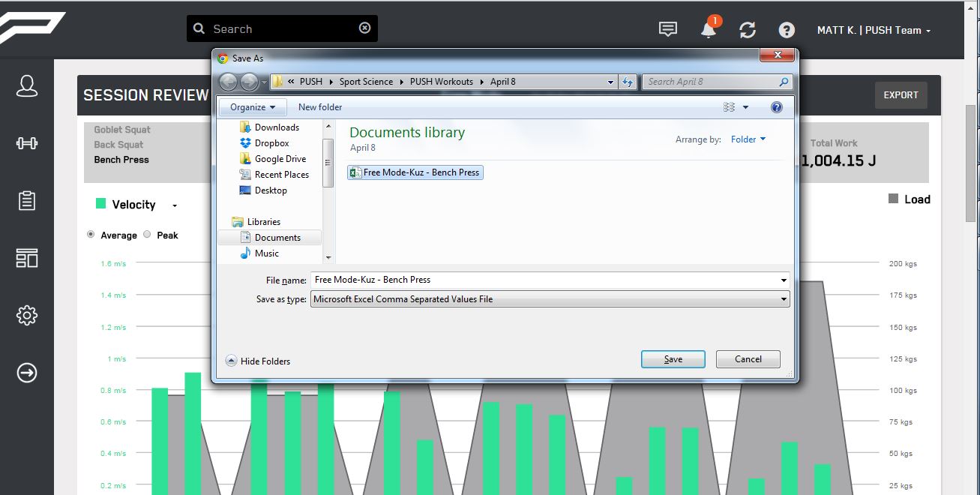This screenshot has height=495, width=980.
Task: Open the address bar history dropdown arrow
Action: pyautogui.click(x=611, y=82)
